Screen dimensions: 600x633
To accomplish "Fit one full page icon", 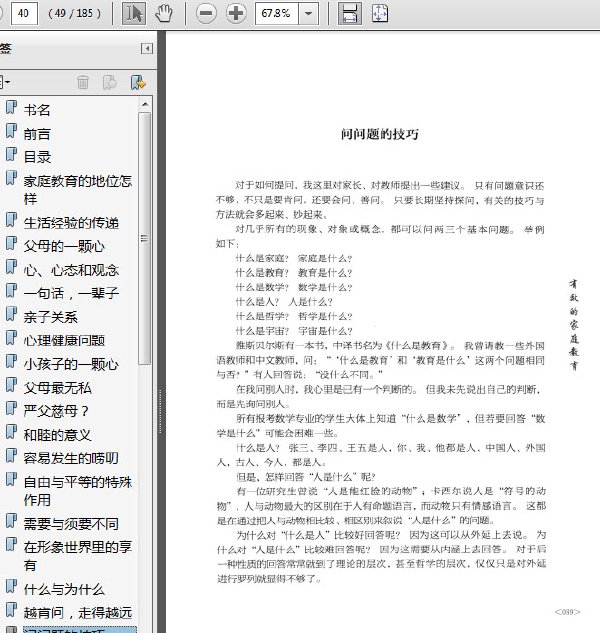I will coord(380,13).
